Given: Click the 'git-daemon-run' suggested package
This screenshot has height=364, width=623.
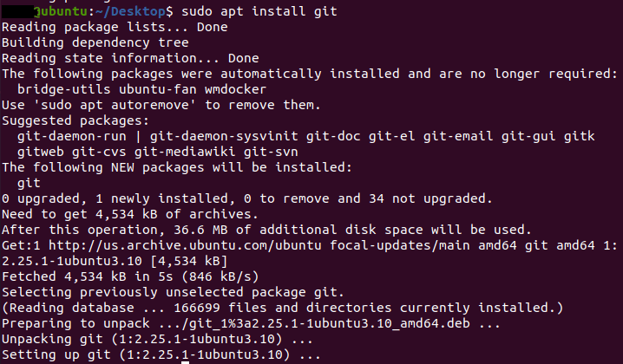Looking at the screenshot, I should (72, 137).
